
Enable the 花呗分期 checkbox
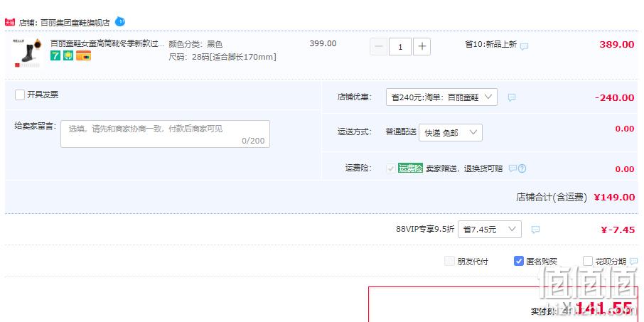[x=588, y=261]
